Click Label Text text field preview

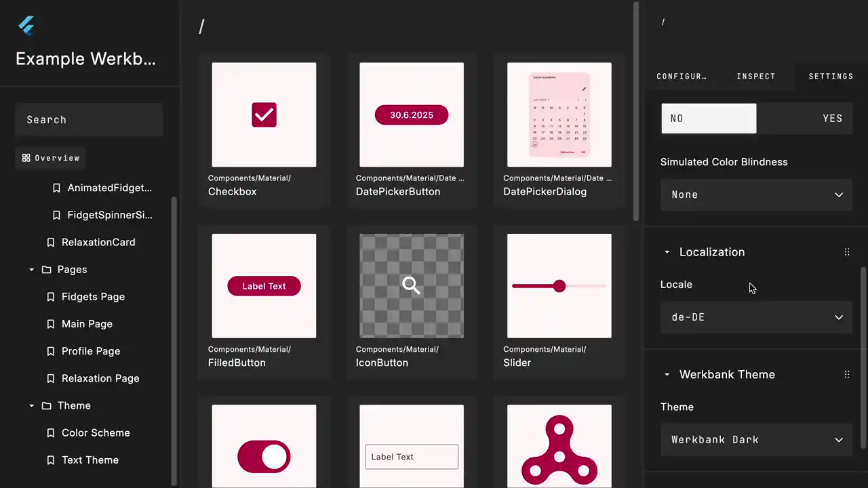[x=412, y=457]
